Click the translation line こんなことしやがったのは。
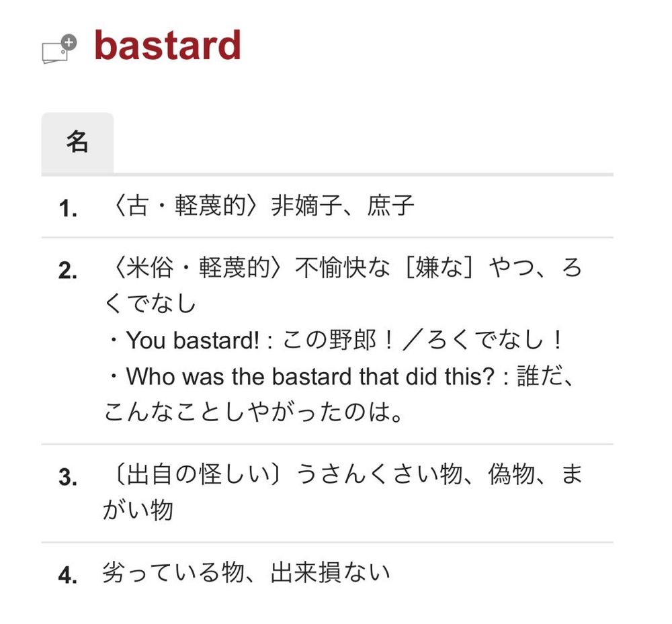Screen dimensions: 672x624 pos(253,412)
